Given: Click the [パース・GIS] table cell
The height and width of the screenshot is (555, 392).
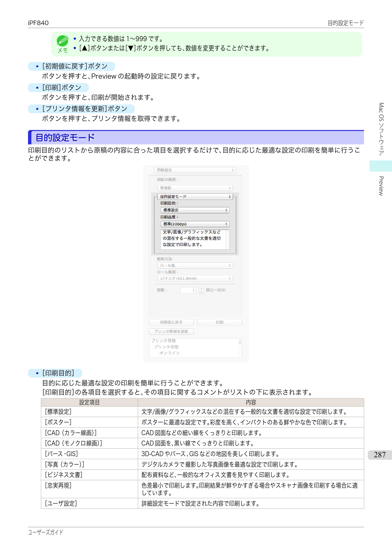Looking at the screenshot, I should coord(89,454).
